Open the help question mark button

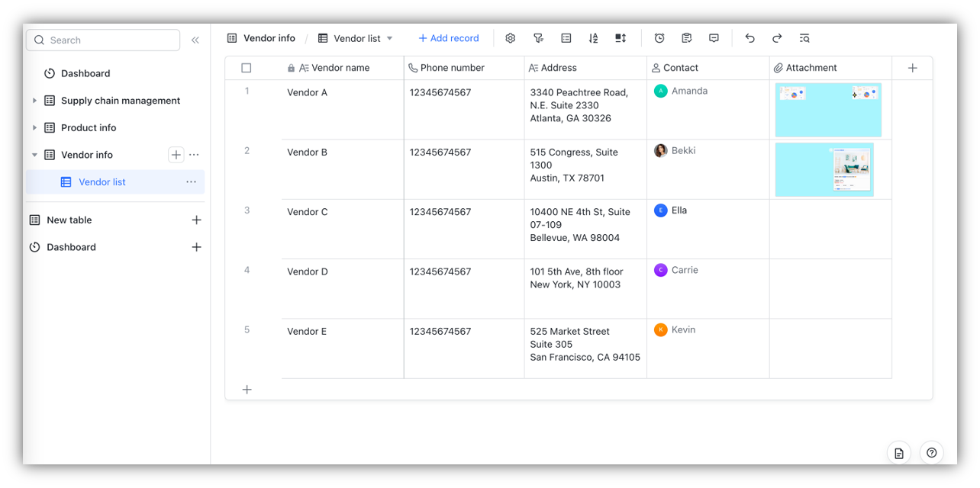932,453
